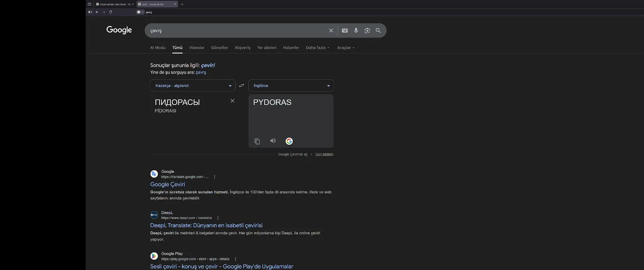The height and width of the screenshot is (270, 644).
Task: Switch to the 'AI Modu' tab
Action: pyautogui.click(x=158, y=48)
